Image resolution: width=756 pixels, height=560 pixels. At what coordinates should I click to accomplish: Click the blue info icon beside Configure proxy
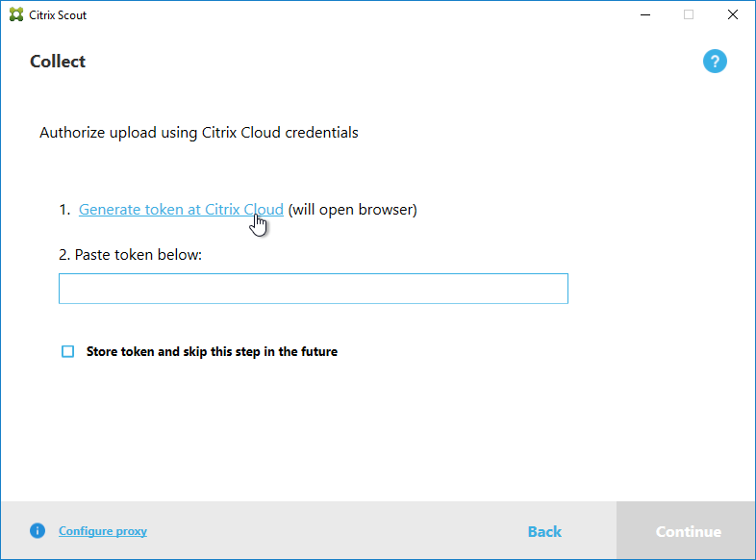click(x=38, y=530)
